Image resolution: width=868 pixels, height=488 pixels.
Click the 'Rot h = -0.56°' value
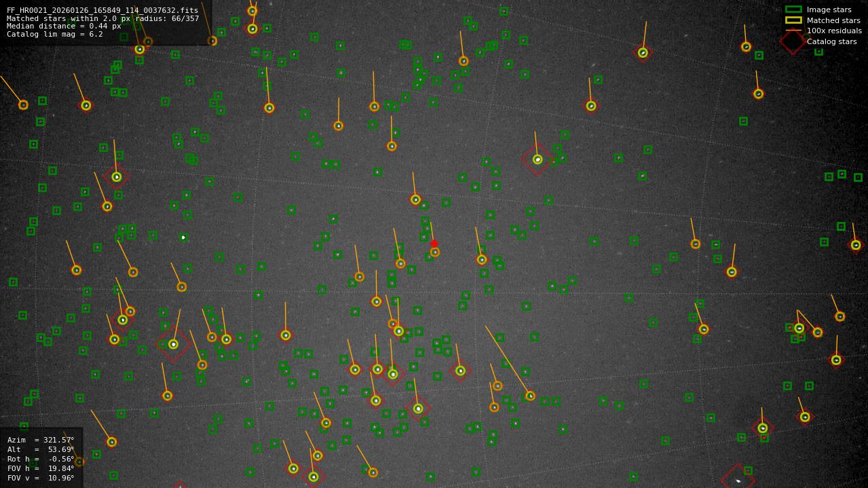(41, 459)
